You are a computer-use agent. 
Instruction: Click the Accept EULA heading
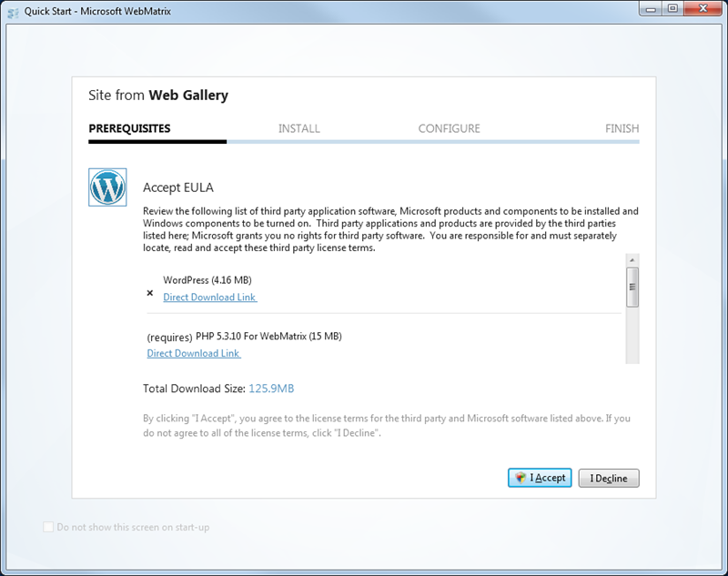[x=178, y=187]
